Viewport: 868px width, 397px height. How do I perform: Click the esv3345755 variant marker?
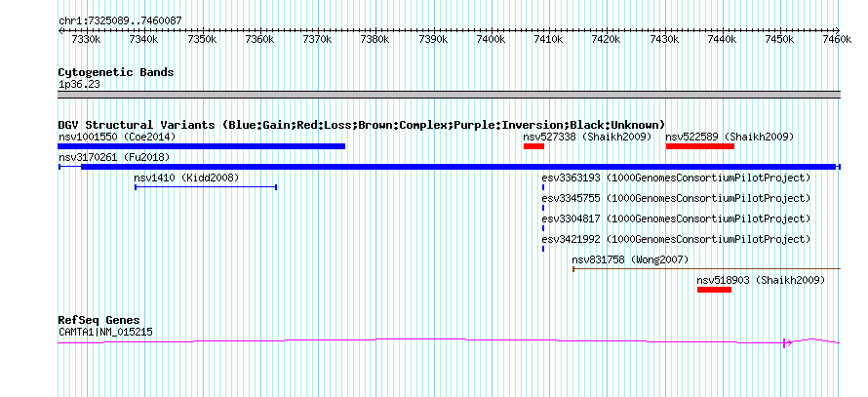[x=543, y=208]
